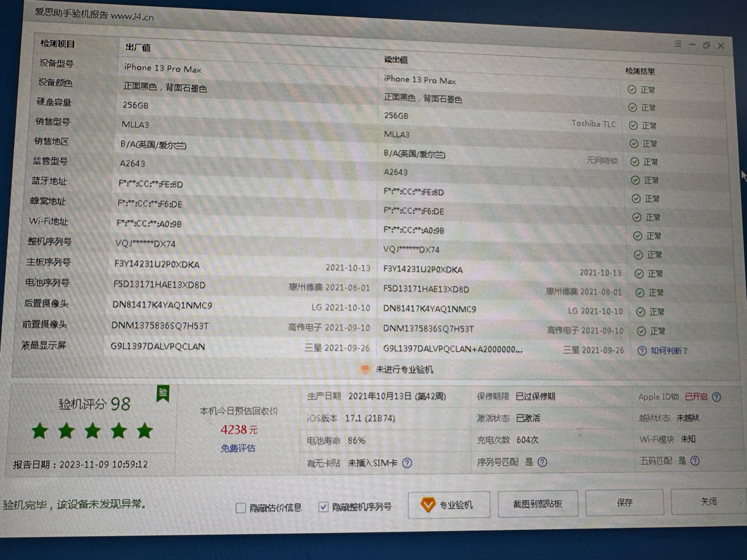Click the heart icon beside 未进行专业验机

click(x=365, y=369)
